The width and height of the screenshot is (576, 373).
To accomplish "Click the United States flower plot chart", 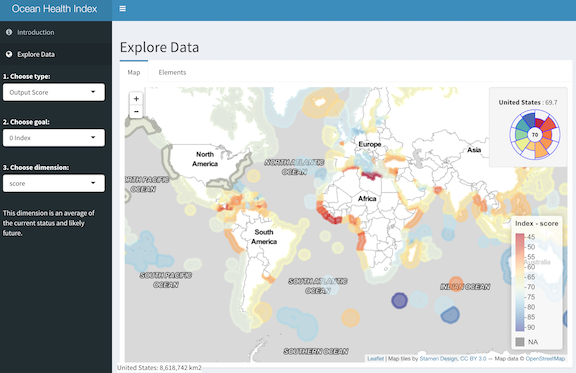I will (x=535, y=135).
